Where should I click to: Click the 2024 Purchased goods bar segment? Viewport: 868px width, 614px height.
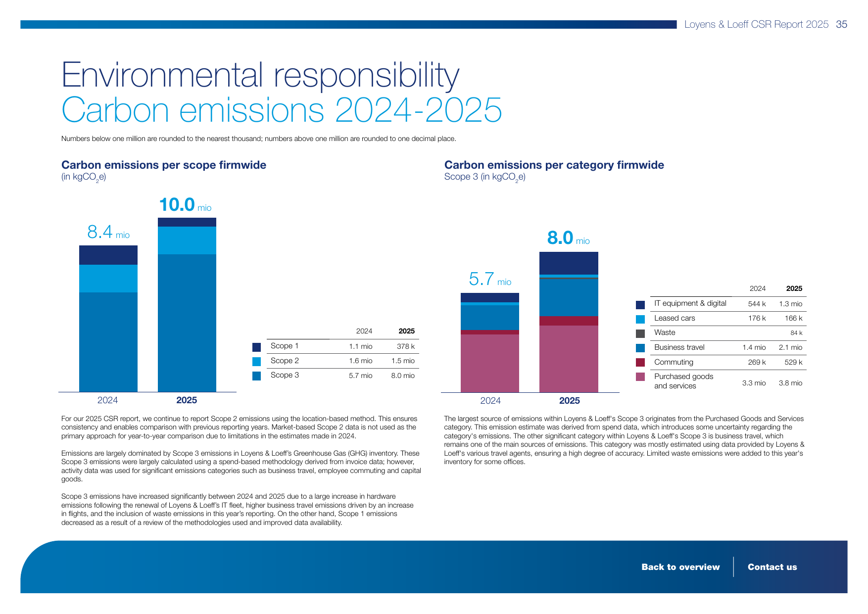click(490, 364)
